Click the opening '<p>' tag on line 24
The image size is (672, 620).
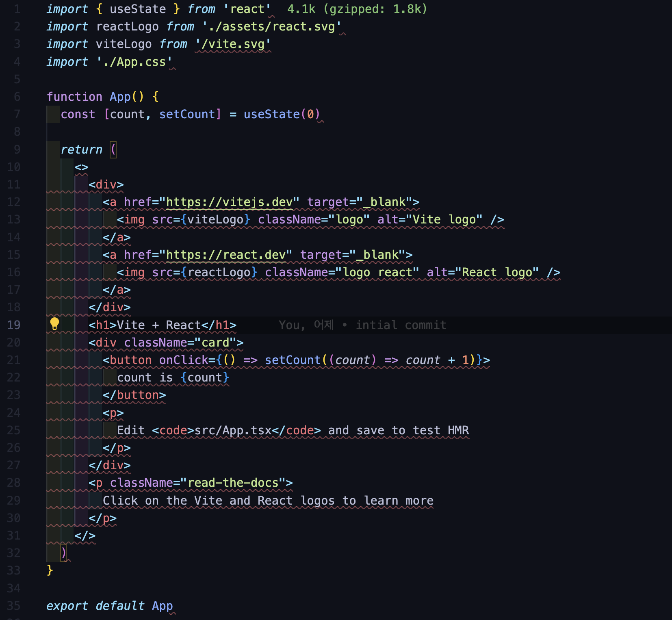coord(113,413)
